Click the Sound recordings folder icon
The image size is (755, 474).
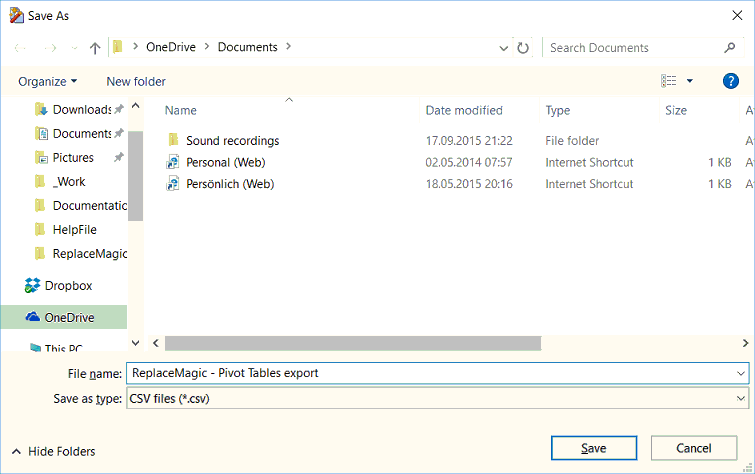click(x=173, y=140)
